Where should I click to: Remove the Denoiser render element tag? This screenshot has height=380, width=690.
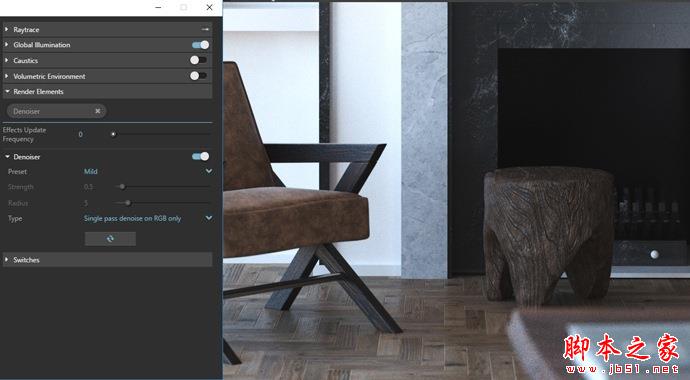coord(98,111)
